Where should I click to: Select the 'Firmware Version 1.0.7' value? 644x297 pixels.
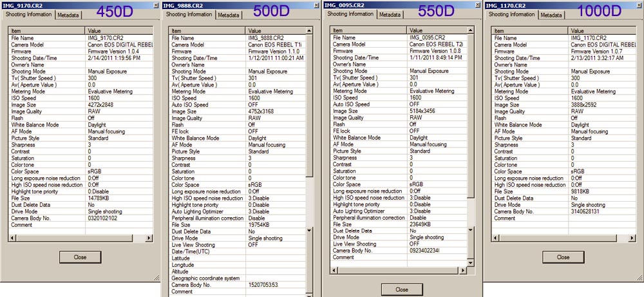coord(597,52)
